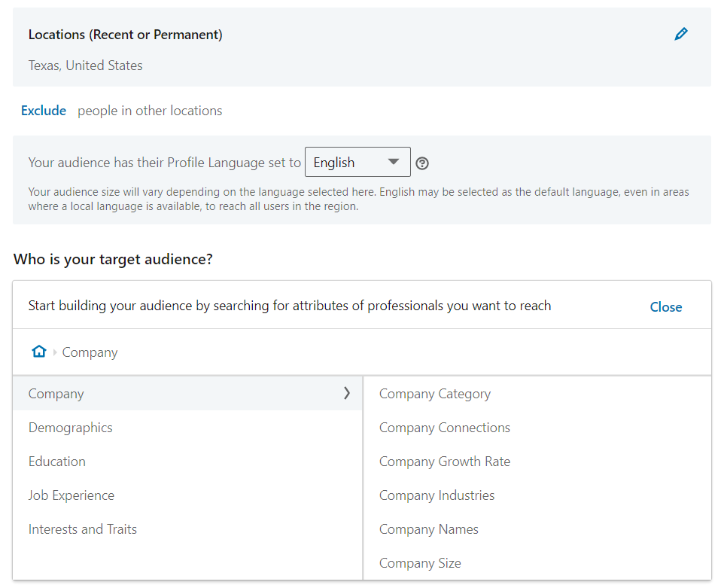This screenshot has width=724, height=588.
Task: Select Company Growth Rate option
Action: click(x=445, y=462)
